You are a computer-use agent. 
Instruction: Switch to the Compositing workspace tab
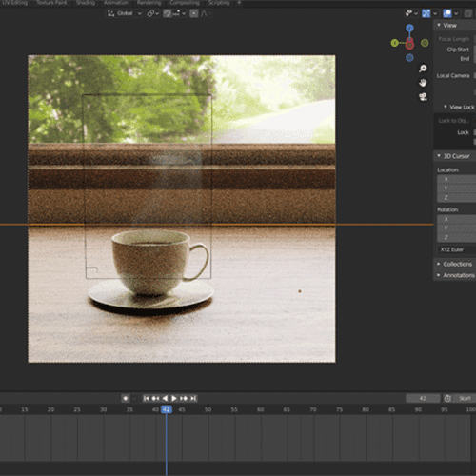(x=185, y=3)
